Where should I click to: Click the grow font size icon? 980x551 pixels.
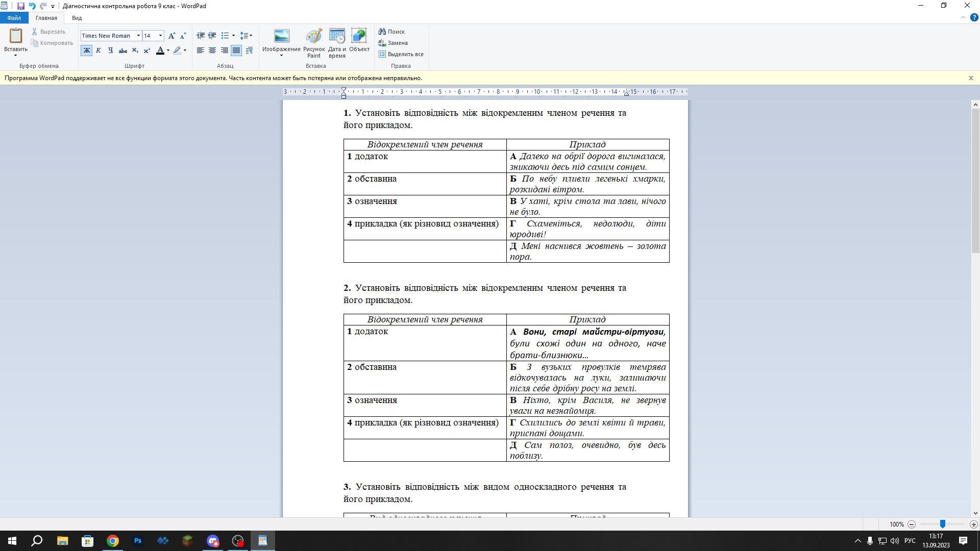coord(171,36)
